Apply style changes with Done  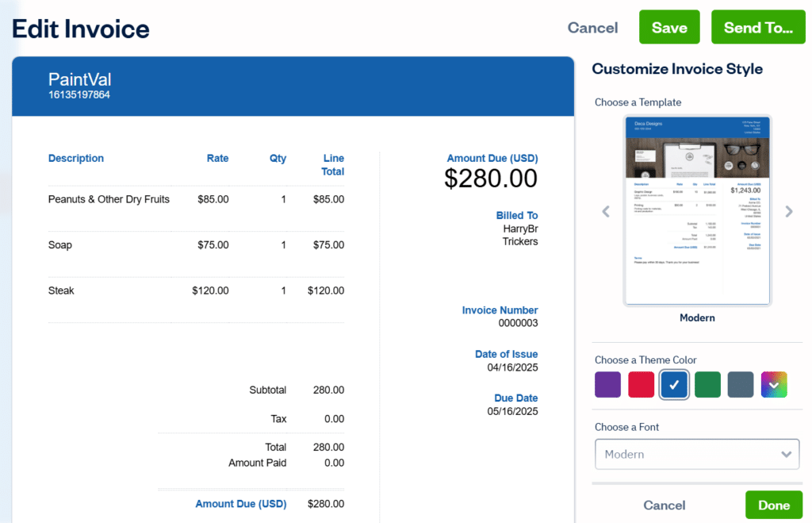tap(774, 505)
